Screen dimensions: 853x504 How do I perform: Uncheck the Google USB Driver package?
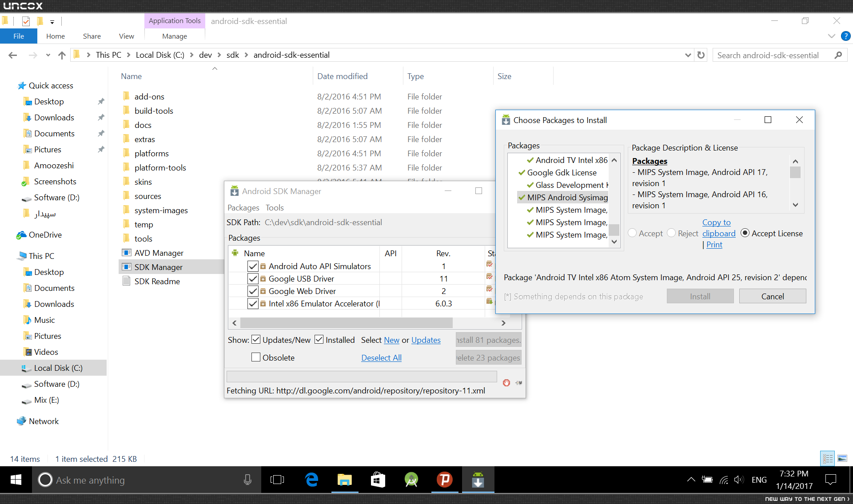(x=253, y=279)
